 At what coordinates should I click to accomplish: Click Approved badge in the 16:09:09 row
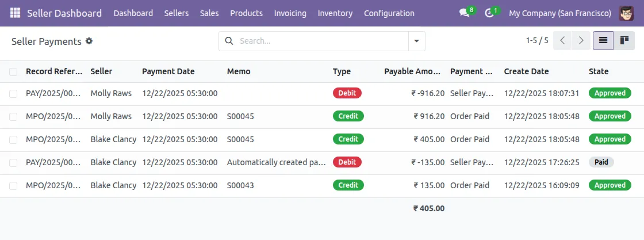[610, 185]
